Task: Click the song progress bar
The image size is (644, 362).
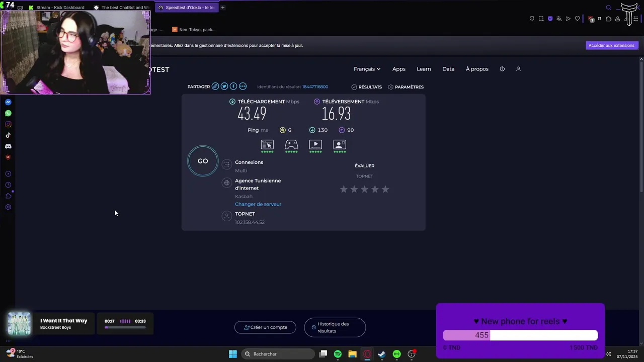Action: pyautogui.click(x=125, y=327)
